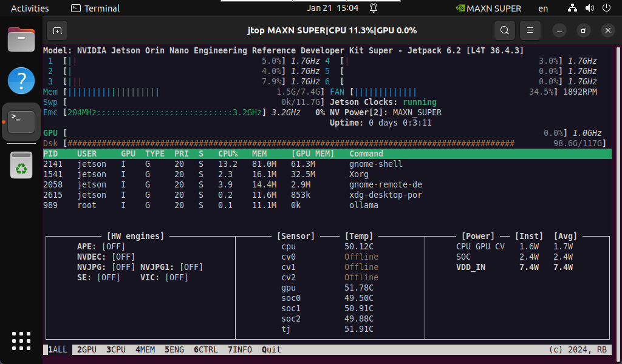
Task: Click the search icon in the terminal header
Action: click(504, 30)
